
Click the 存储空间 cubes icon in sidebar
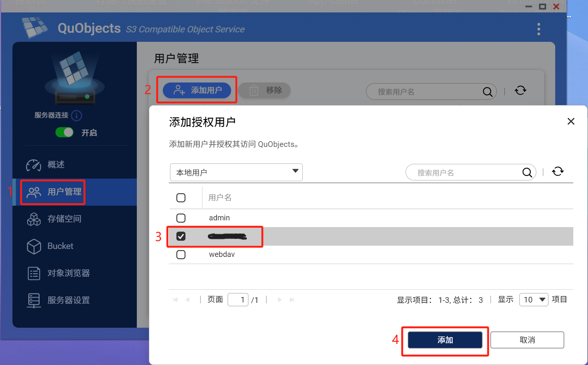[34, 219]
